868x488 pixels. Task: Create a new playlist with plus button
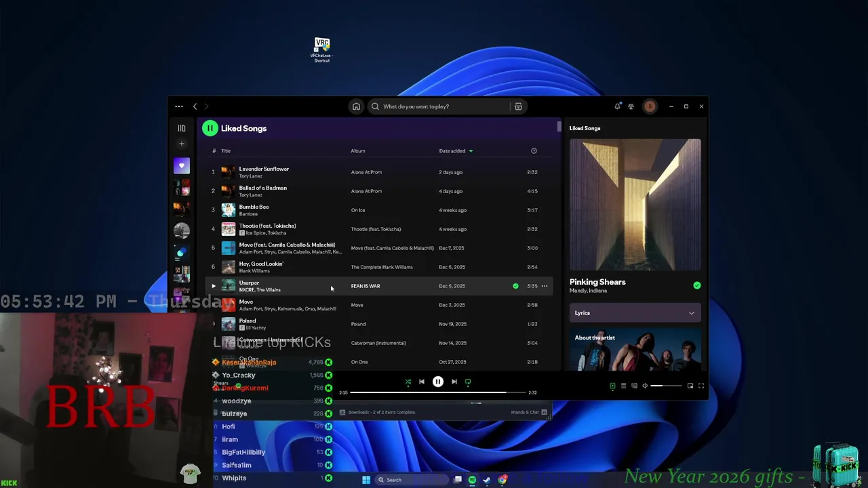click(182, 144)
